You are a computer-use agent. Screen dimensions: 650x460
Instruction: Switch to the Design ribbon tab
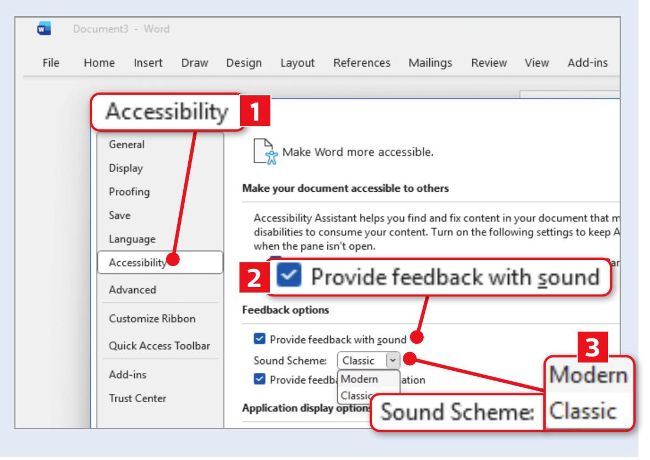243,63
